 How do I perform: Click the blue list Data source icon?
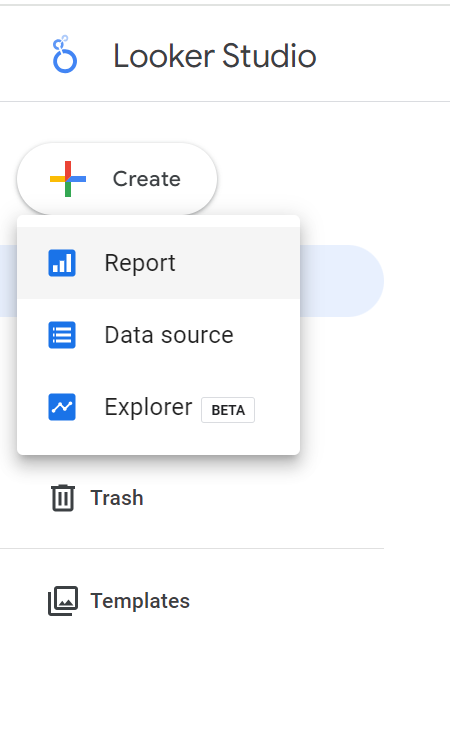click(x=62, y=335)
